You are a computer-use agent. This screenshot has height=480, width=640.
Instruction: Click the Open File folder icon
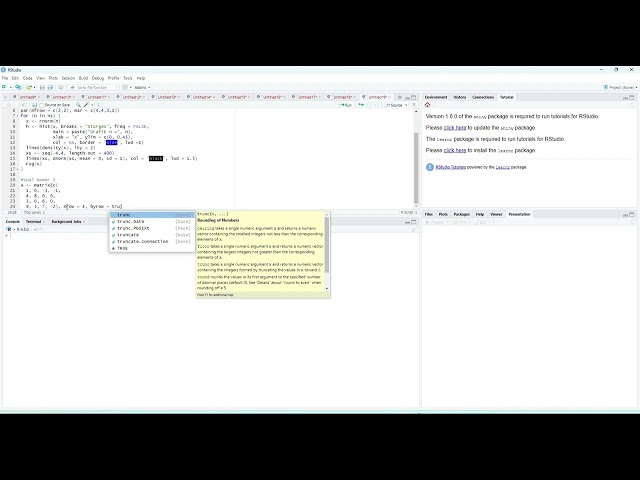point(29,87)
